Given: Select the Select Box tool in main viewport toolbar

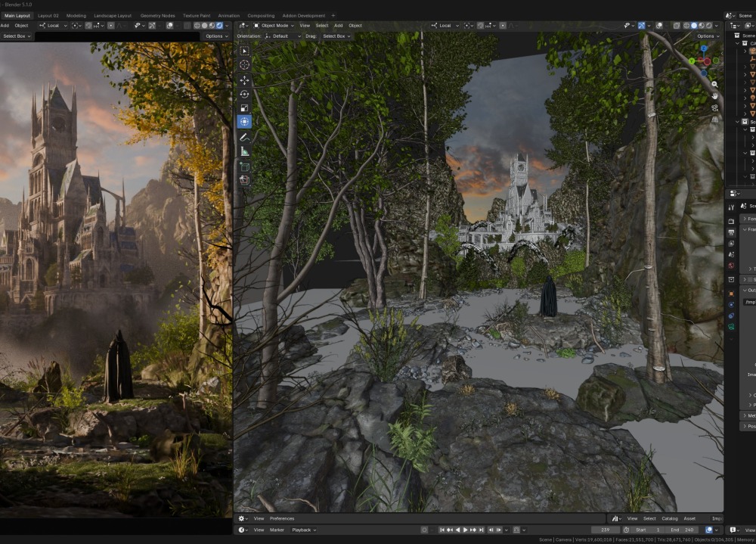Looking at the screenshot, I should click(x=244, y=51).
